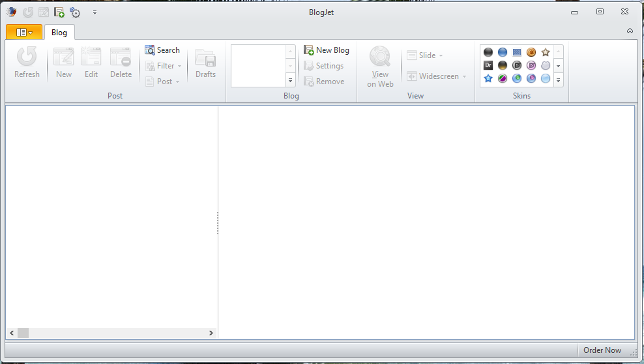Click the large Refresh button in ribbon
Image resolution: width=644 pixels, height=364 pixels.
point(27,63)
